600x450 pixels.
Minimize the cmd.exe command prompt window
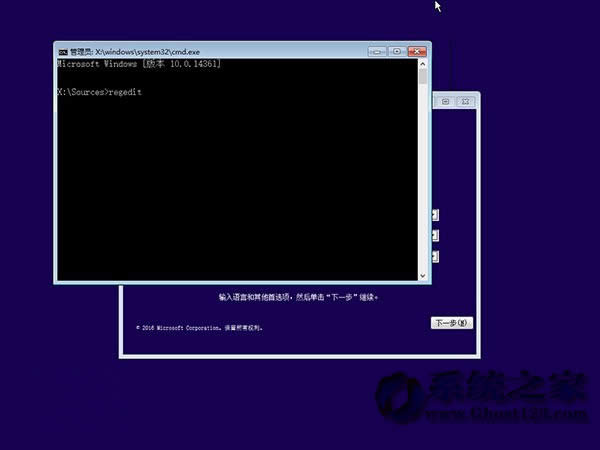(376, 51)
